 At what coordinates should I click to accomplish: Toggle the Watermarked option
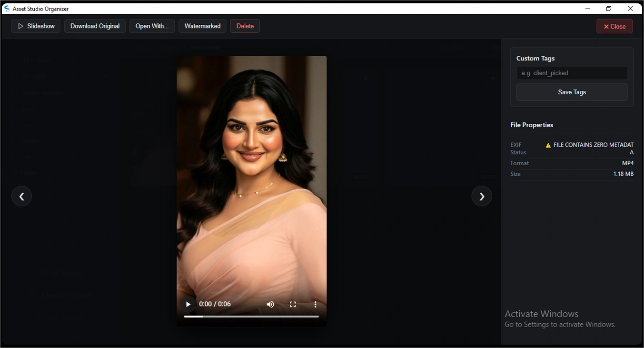click(x=202, y=26)
